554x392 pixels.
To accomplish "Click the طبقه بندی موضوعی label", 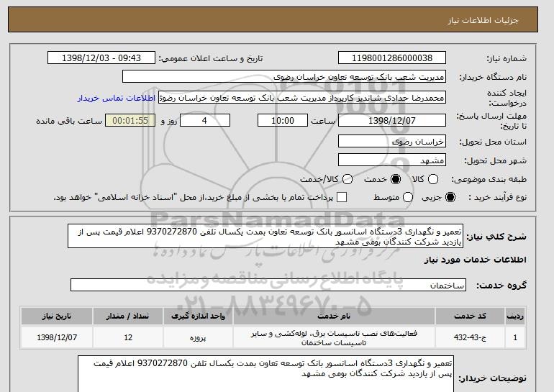I will pyautogui.click(x=489, y=179).
